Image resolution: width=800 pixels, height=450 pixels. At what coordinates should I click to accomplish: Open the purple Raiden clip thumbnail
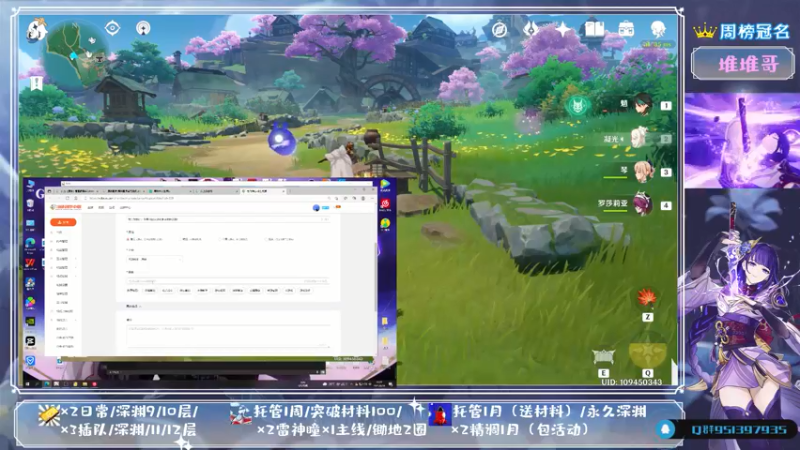pyautogui.click(x=742, y=140)
